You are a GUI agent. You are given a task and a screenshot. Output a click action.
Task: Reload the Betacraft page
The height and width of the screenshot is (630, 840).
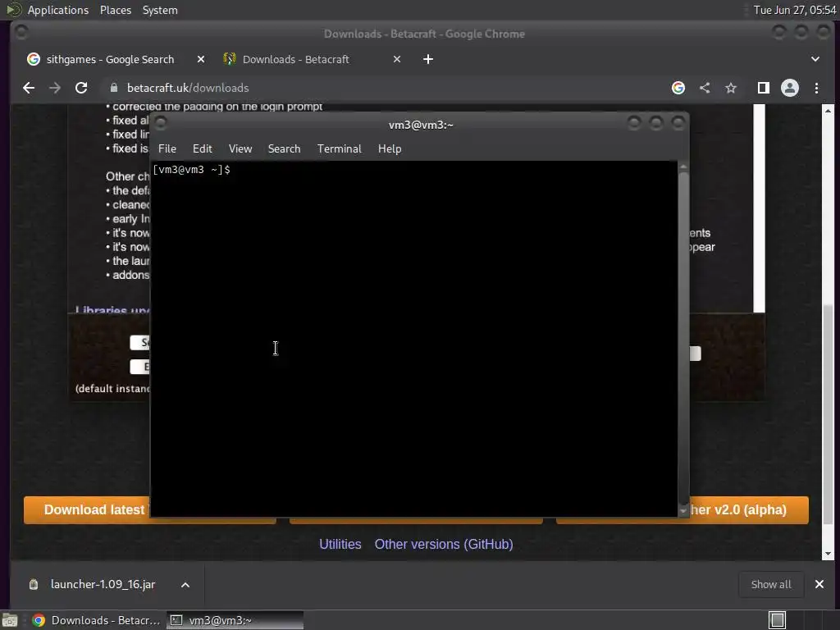(x=81, y=88)
